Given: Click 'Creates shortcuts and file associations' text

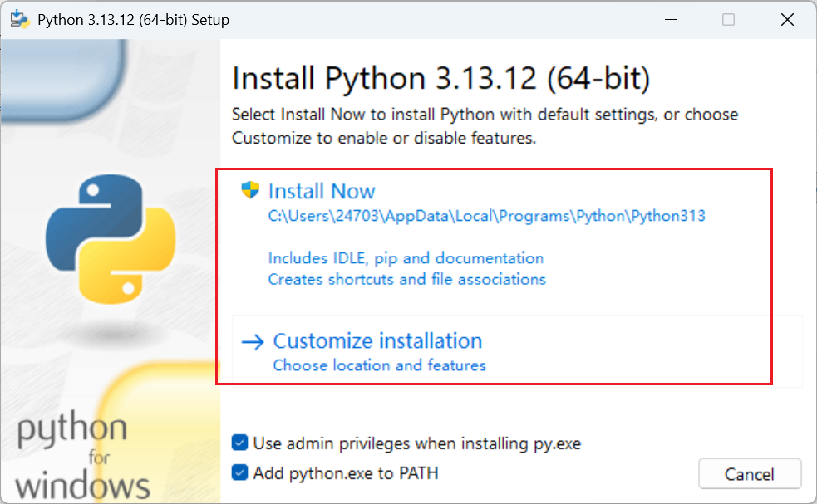Looking at the screenshot, I should pos(407,280).
